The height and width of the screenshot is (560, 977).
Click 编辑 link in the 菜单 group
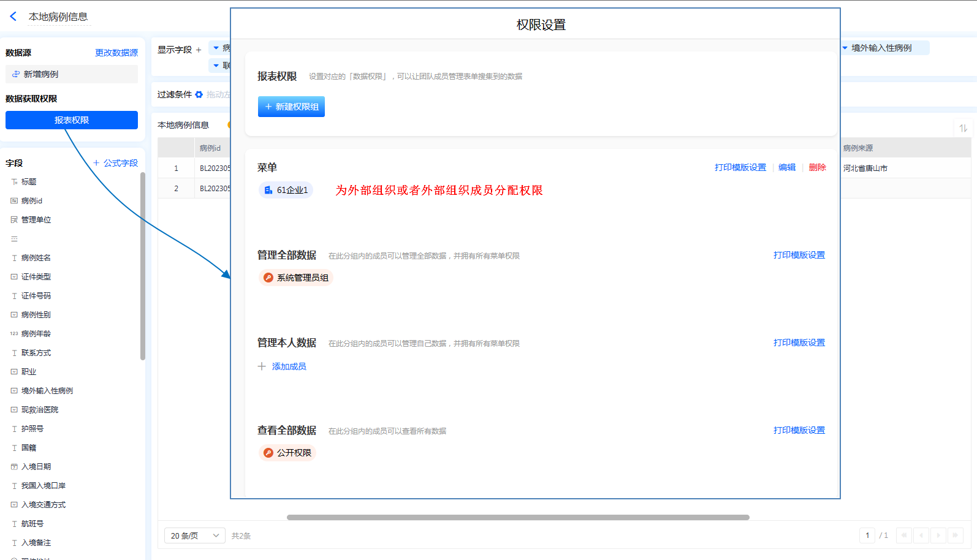pyautogui.click(x=787, y=167)
